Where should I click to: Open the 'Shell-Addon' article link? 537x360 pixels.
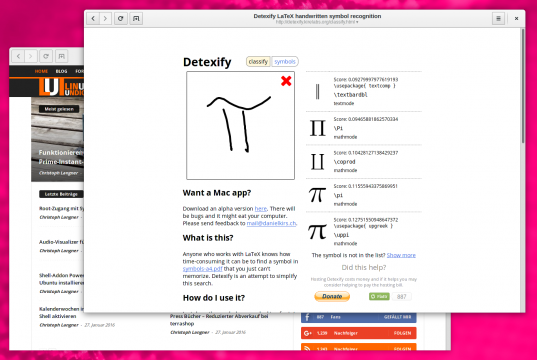tap(61, 279)
